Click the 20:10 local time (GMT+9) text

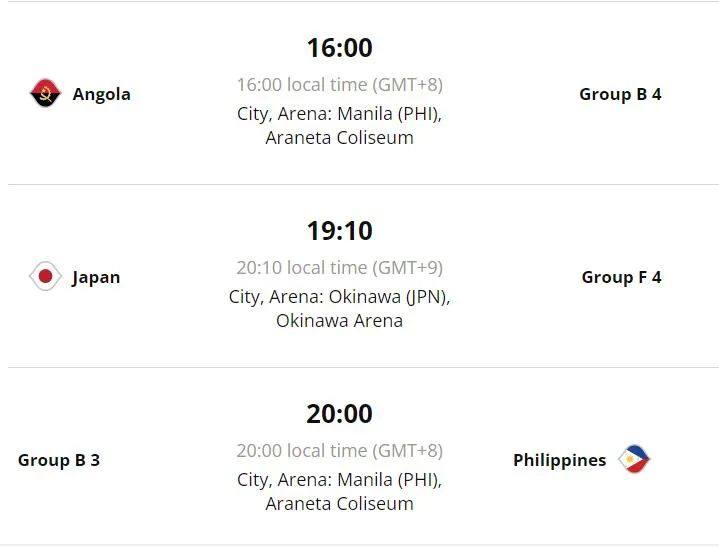[x=339, y=267]
